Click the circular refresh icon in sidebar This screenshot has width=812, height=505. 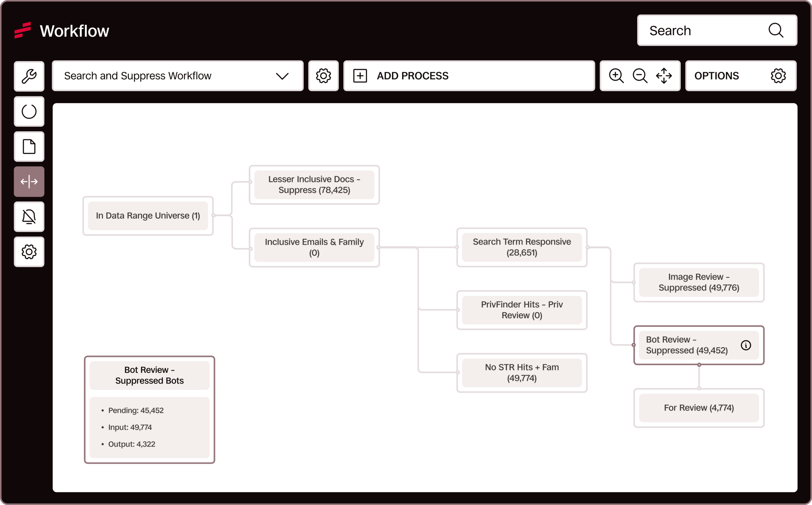point(29,112)
